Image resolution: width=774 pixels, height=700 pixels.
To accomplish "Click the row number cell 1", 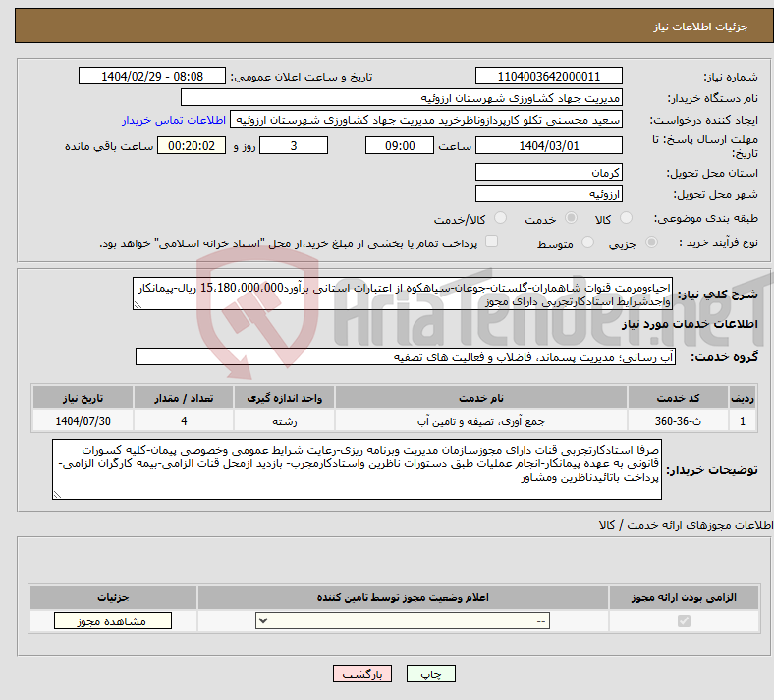I will click(743, 421).
